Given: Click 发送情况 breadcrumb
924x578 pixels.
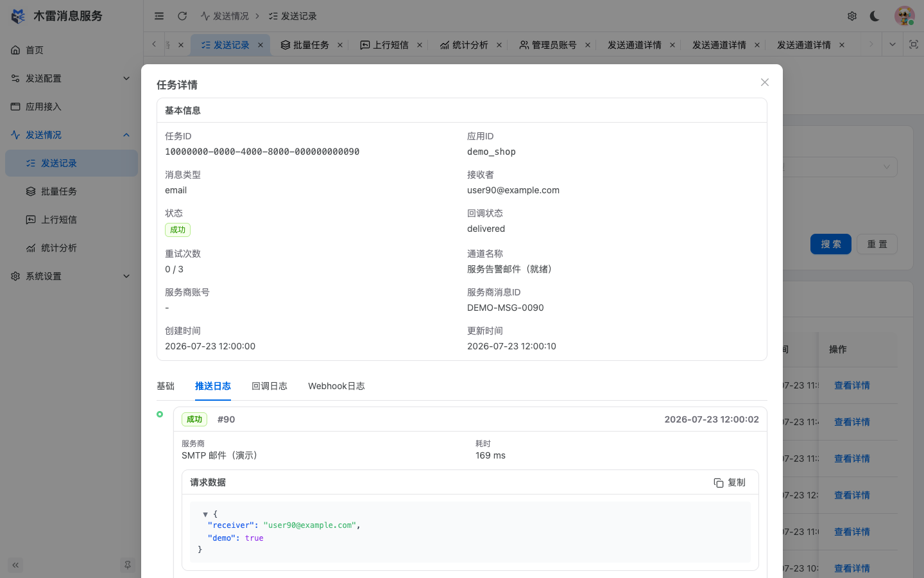Looking at the screenshot, I should 225,16.
